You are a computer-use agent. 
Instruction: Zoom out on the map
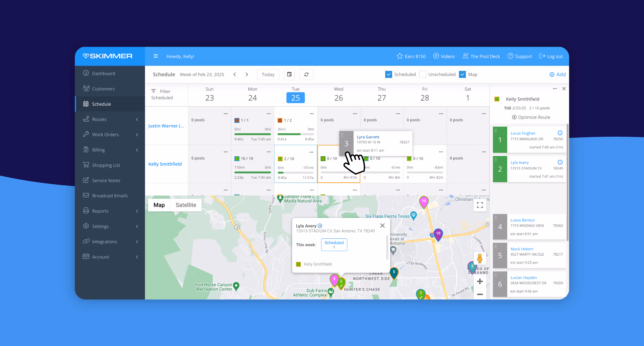pos(480,294)
